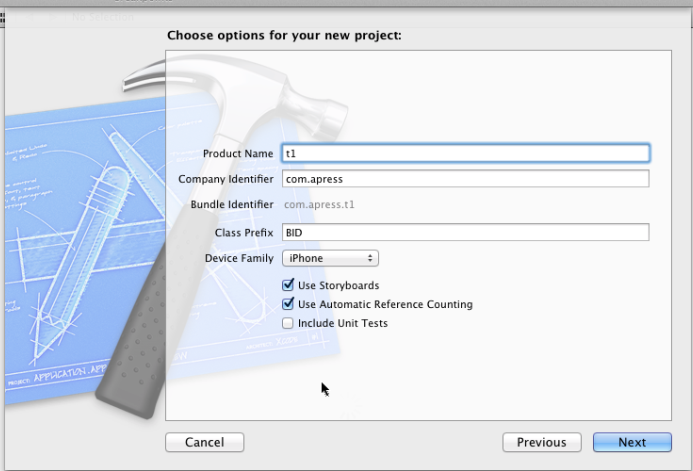Toggle Use Automatic Reference Counting checkbox
This screenshot has width=693, height=471.
click(288, 304)
